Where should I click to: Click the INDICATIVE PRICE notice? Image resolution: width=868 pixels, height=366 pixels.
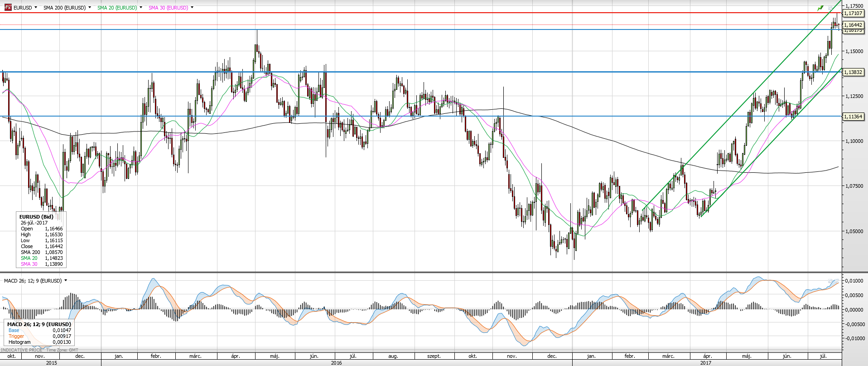coord(22,350)
